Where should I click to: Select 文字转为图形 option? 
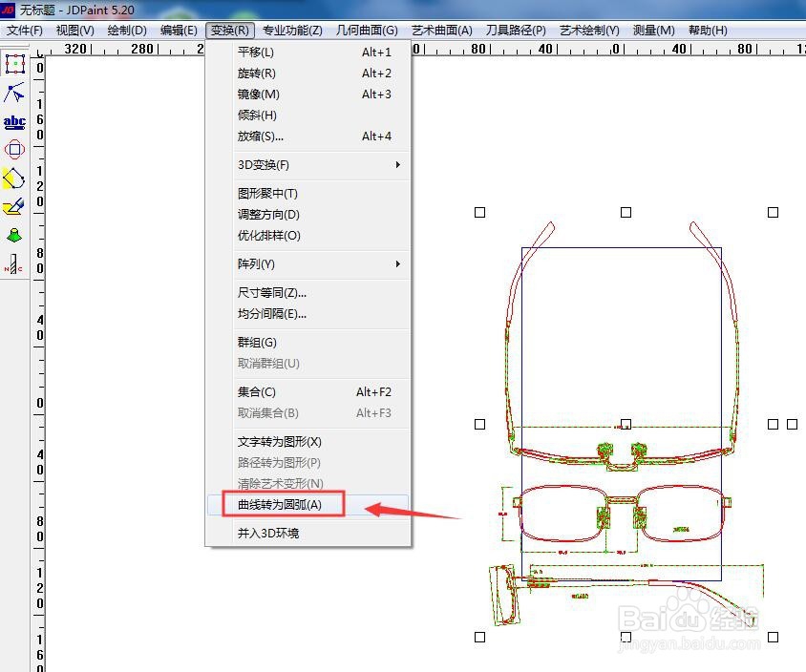(276, 441)
